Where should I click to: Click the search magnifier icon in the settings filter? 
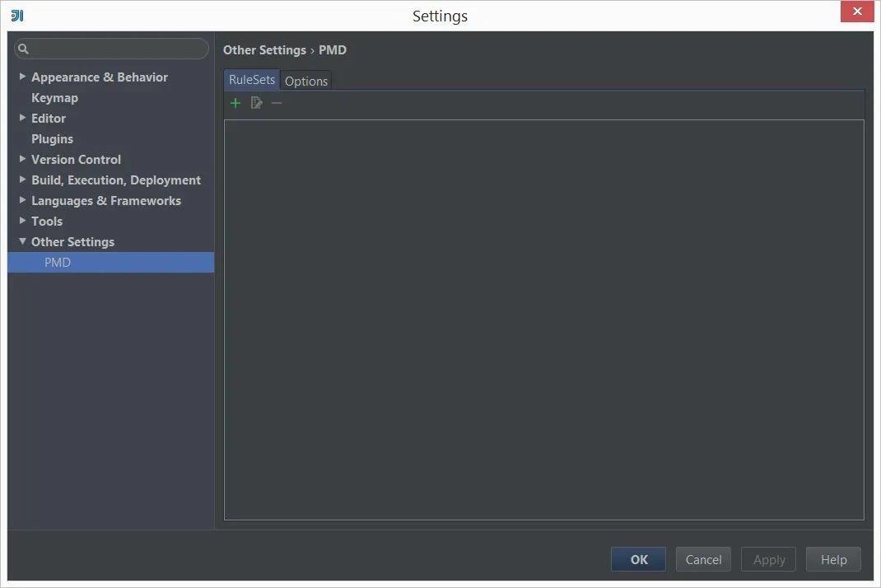click(x=24, y=49)
